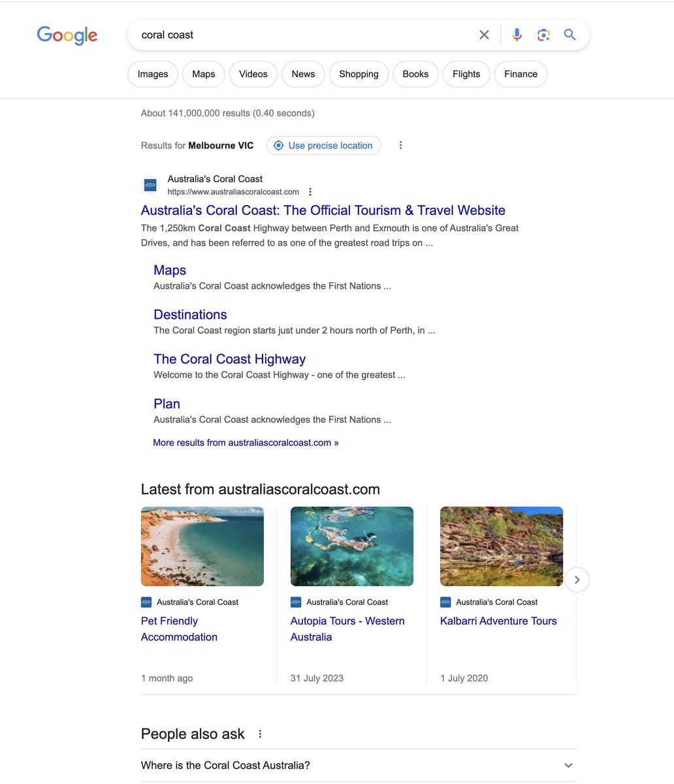Screen dimensions: 674x784
Task: Click favicon under Kalbarri gorge image
Action: 445,602
